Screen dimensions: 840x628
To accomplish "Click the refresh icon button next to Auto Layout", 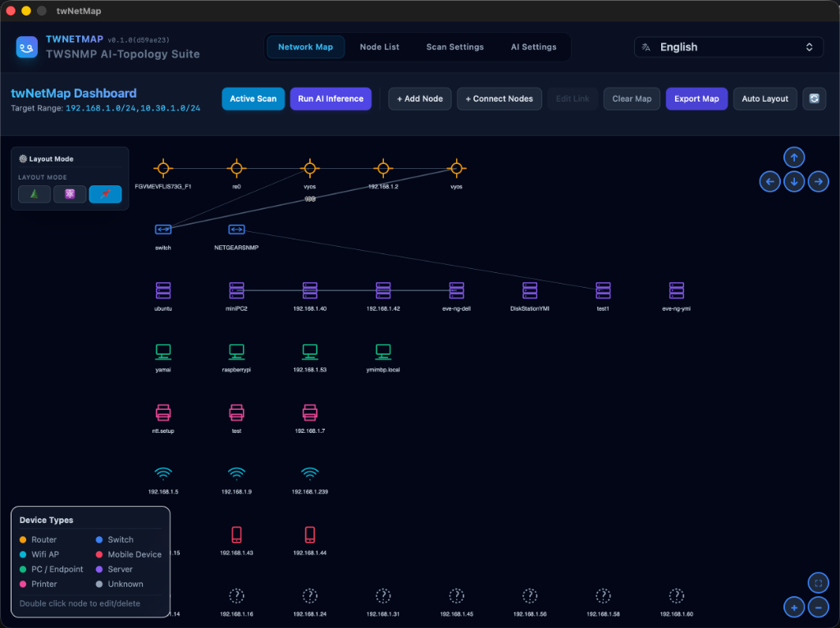I will tap(814, 98).
